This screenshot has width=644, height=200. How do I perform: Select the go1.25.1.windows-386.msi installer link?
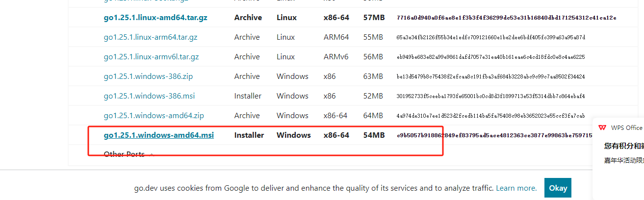[x=149, y=96]
